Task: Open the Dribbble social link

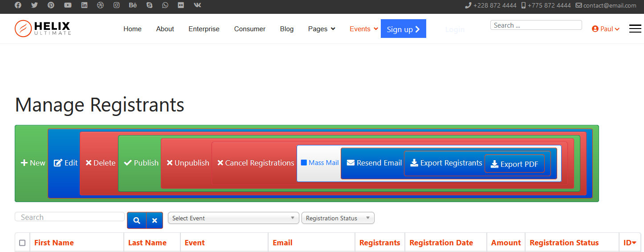Action: (x=100, y=5)
